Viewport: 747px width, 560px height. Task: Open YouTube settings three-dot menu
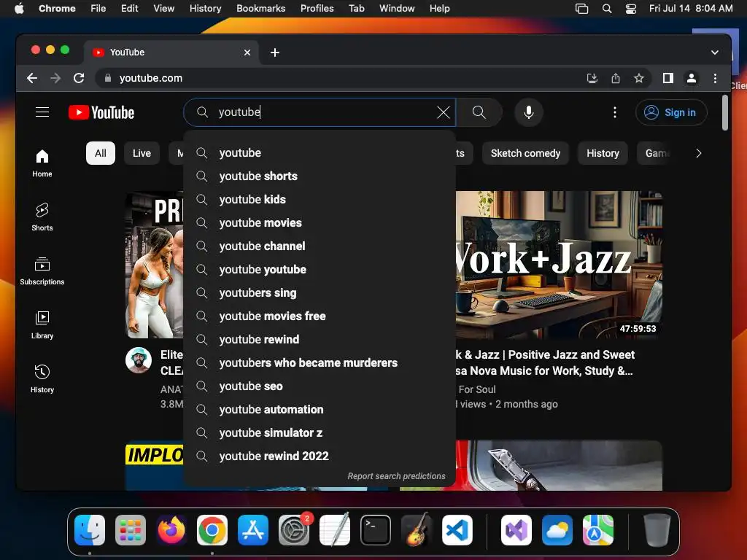[x=614, y=112]
